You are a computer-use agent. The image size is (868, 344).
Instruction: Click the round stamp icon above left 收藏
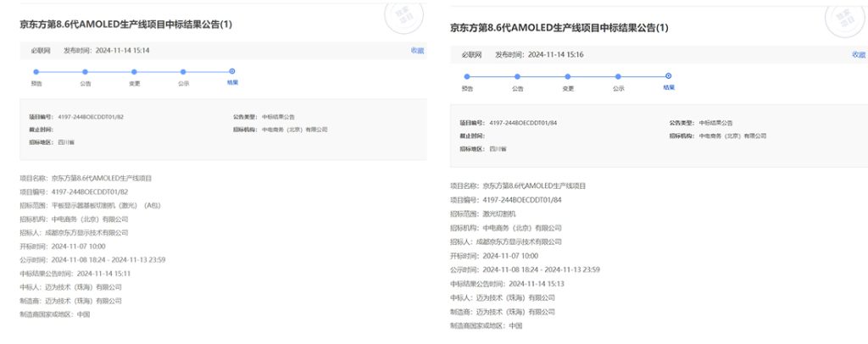click(x=403, y=17)
